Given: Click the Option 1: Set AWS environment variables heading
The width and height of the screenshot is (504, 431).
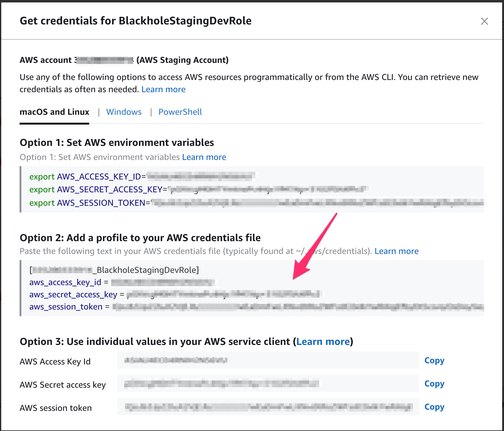Looking at the screenshot, I should 117,143.
